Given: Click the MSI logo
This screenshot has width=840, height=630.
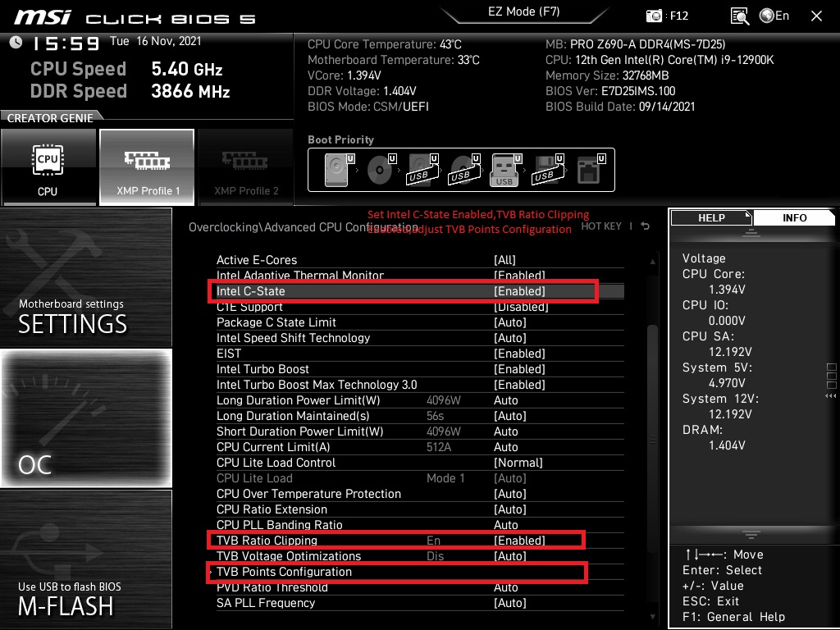Looking at the screenshot, I should [43, 17].
